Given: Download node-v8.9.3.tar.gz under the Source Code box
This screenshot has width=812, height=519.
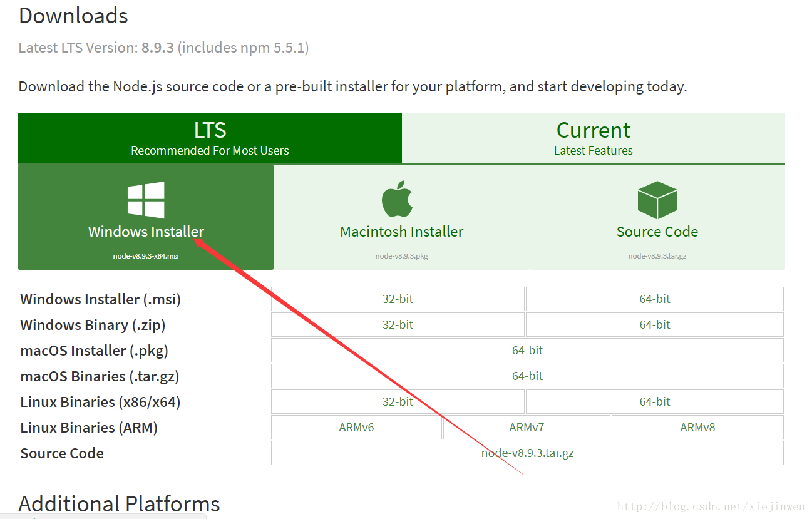Looking at the screenshot, I should [x=657, y=217].
